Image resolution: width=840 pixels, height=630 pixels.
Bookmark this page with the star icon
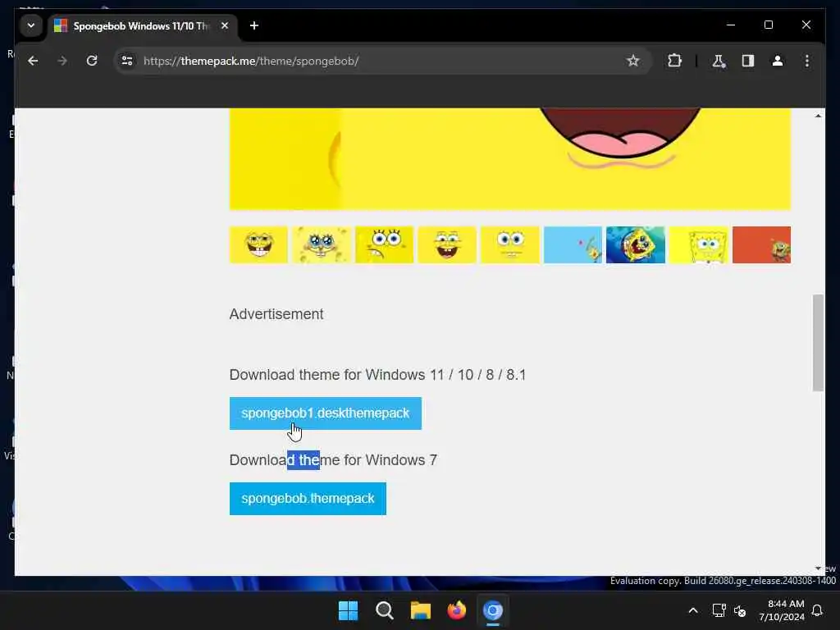tap(632, 61)
